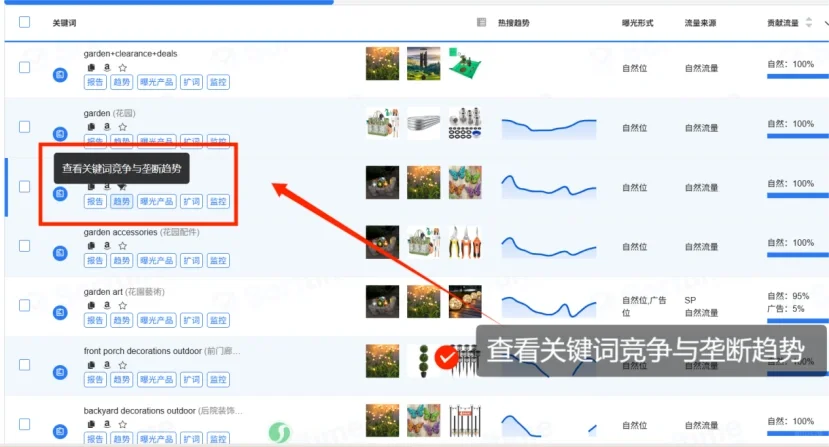
Task: Click 自然 100% bar for garden (花园)
Action: click(x=798, y=136)
